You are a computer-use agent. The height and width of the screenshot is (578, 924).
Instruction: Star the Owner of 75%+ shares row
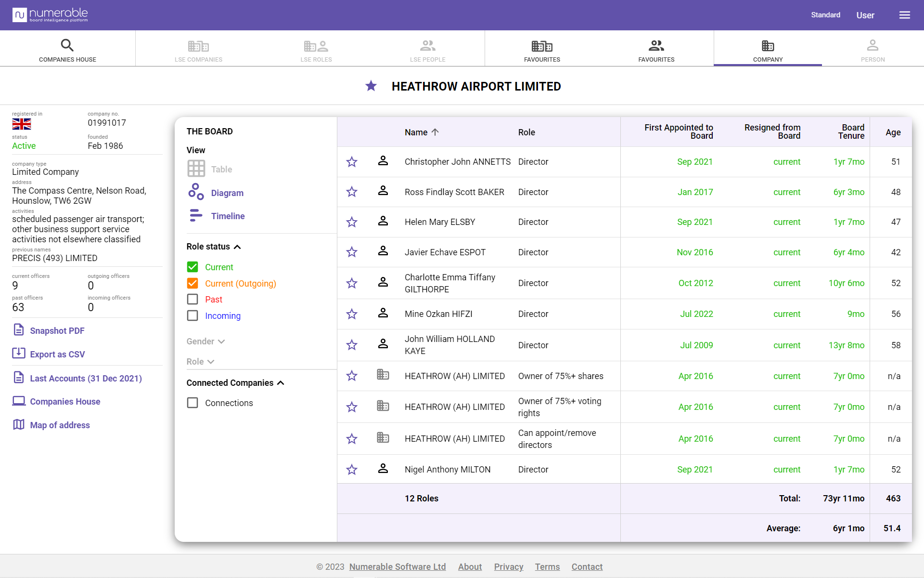352,376
